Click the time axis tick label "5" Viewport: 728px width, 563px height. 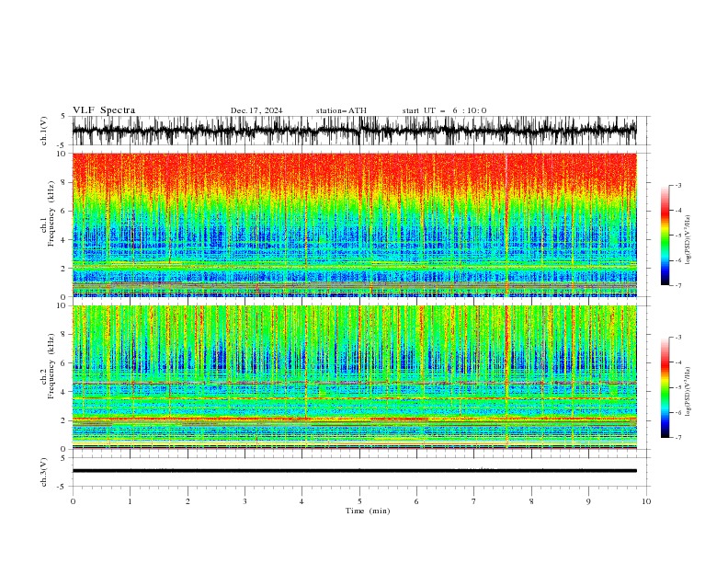tap(359, 501)
